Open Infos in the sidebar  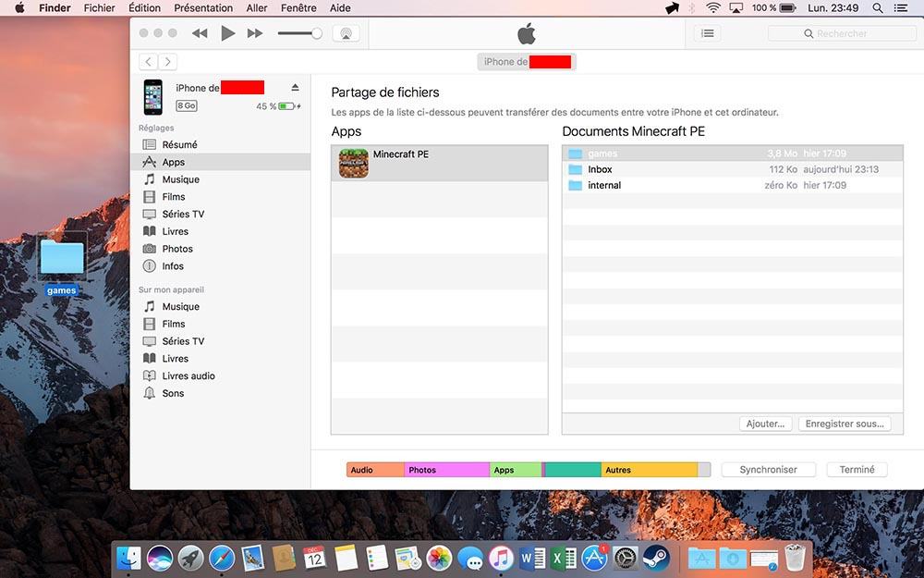pos(221,266)
